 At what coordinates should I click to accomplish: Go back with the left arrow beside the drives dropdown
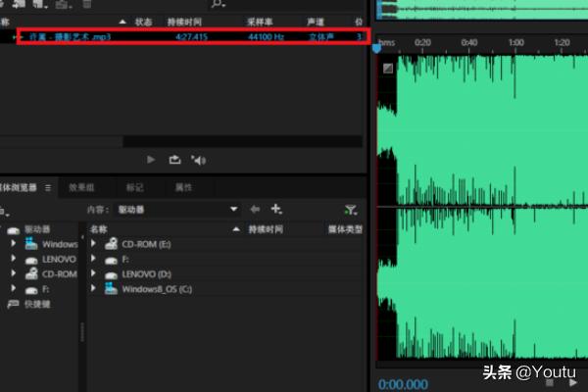point(255,209)
